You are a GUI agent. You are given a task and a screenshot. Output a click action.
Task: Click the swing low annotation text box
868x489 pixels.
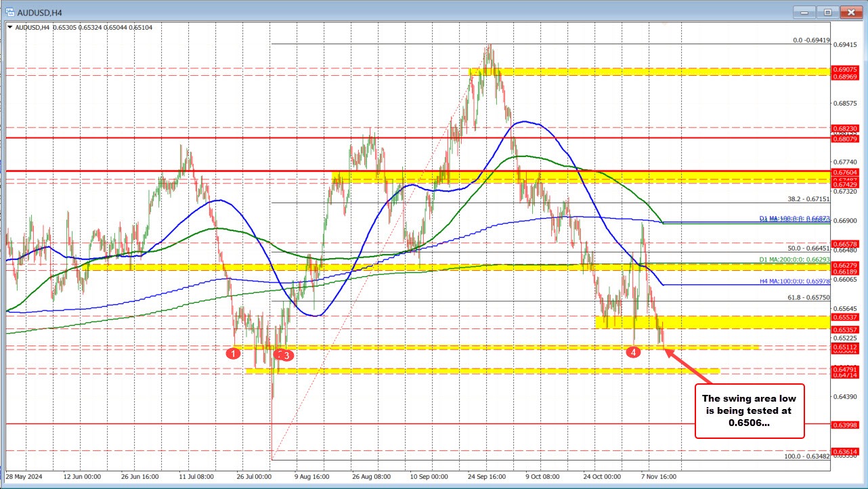coord(749,411)
